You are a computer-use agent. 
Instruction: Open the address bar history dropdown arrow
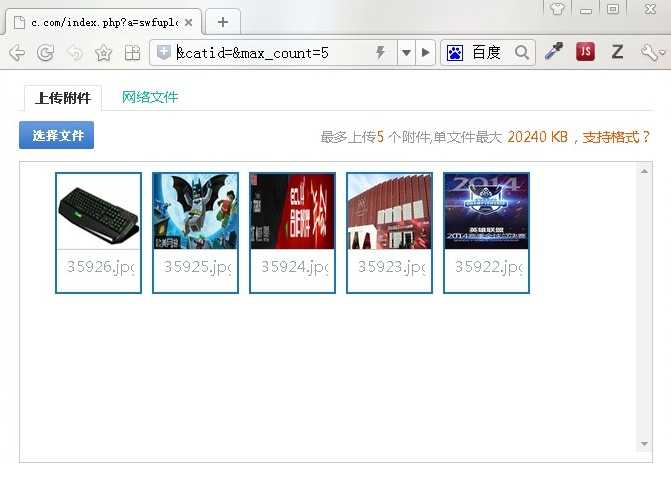406,53
